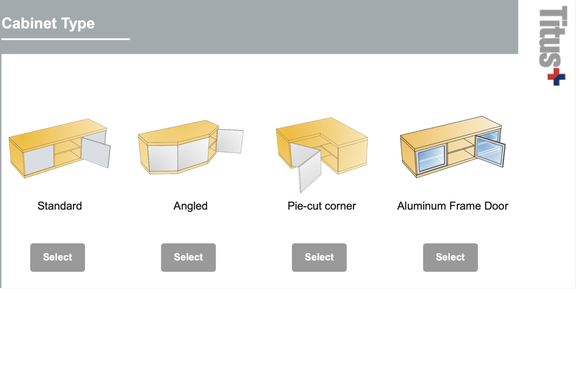Click open glass door on aluminum cabinet

[490, 151]
